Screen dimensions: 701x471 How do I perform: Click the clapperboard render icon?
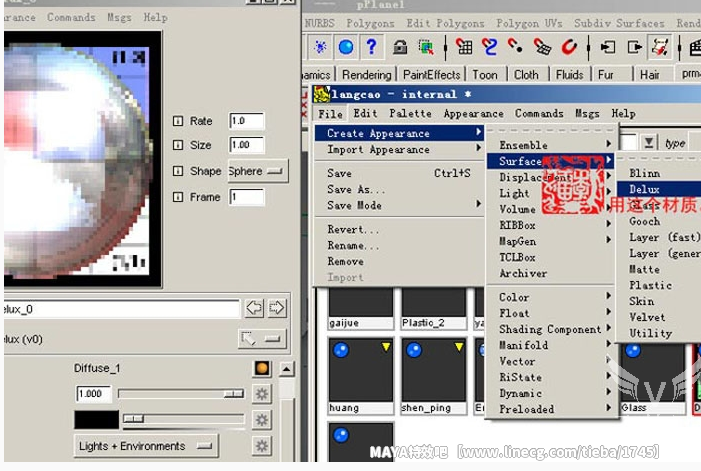(695, 47)
